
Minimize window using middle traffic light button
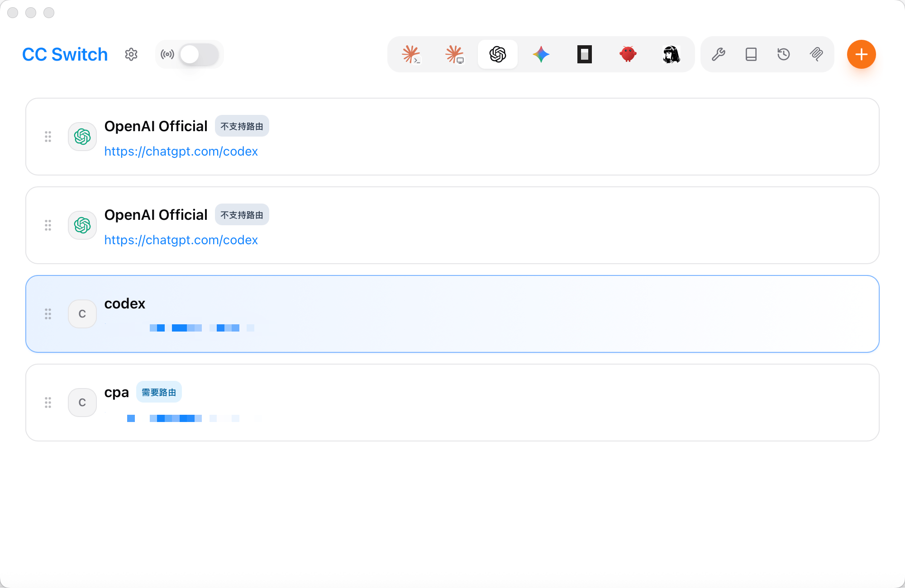click(x=31, y=13)
